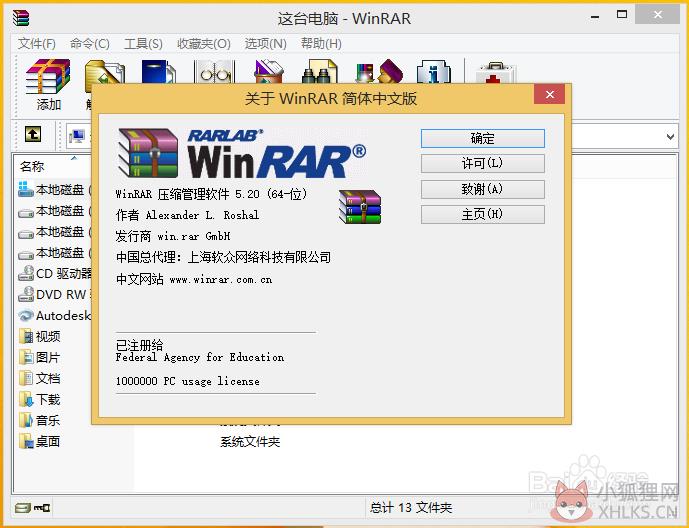Viewport: 689px width, 528px height.
Task: Click the 名称 column header
Action: click(32, 166)
